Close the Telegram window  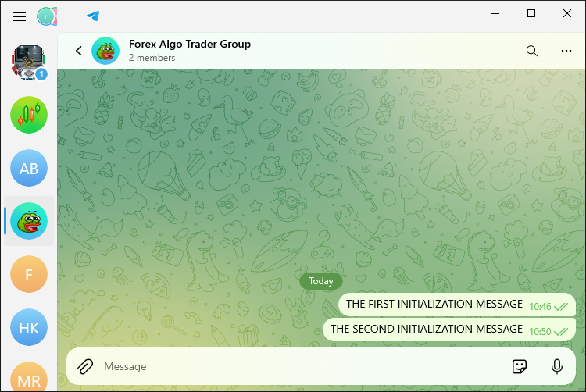[x=567, y=13]
